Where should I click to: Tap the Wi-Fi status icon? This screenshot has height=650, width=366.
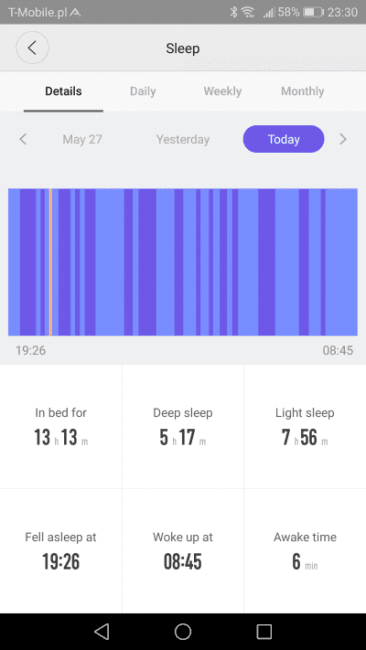point(248,12)
